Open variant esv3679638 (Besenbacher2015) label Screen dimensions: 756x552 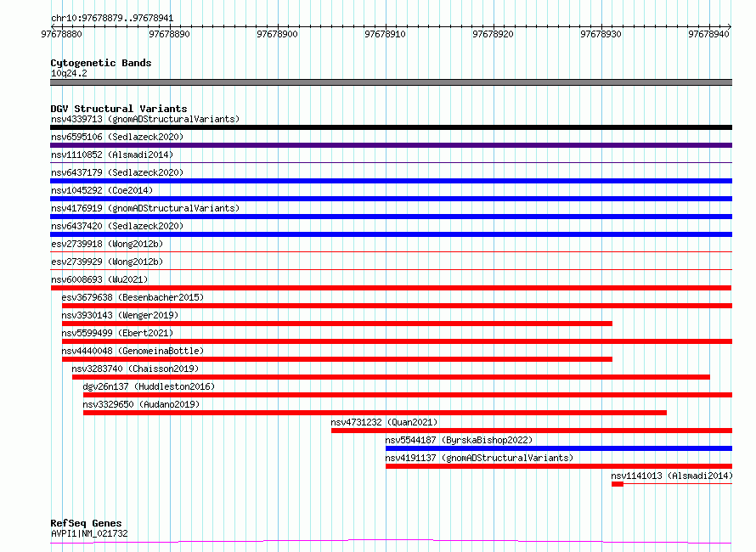point(133,297)
